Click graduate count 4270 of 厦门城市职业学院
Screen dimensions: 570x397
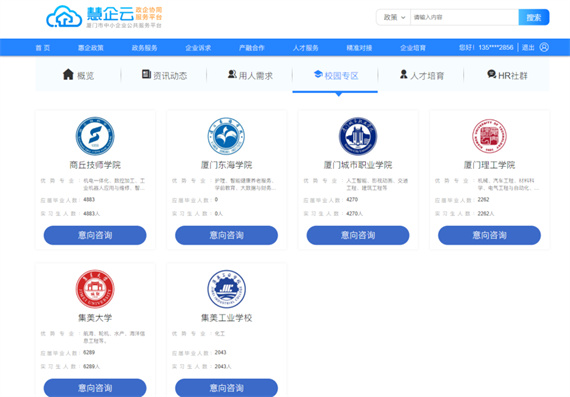click(x=352, y=200)
